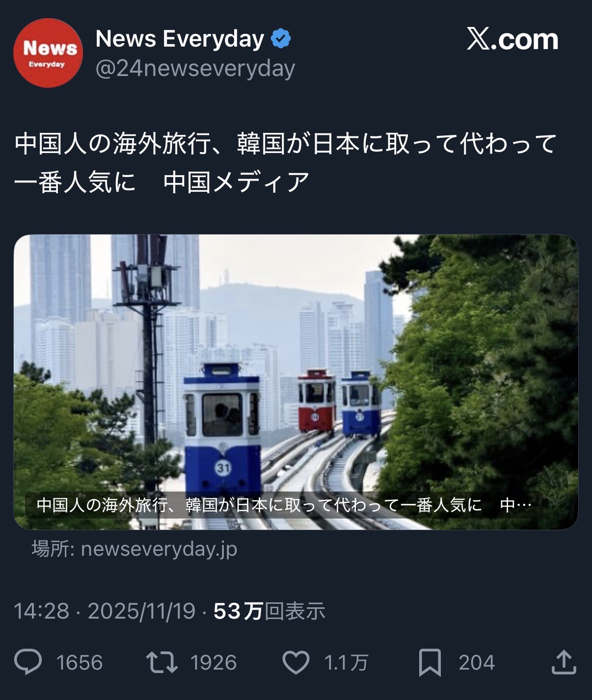The image size is (592, 700).
Task: Open the share upload icon
Action: click(x=564, y=662)
